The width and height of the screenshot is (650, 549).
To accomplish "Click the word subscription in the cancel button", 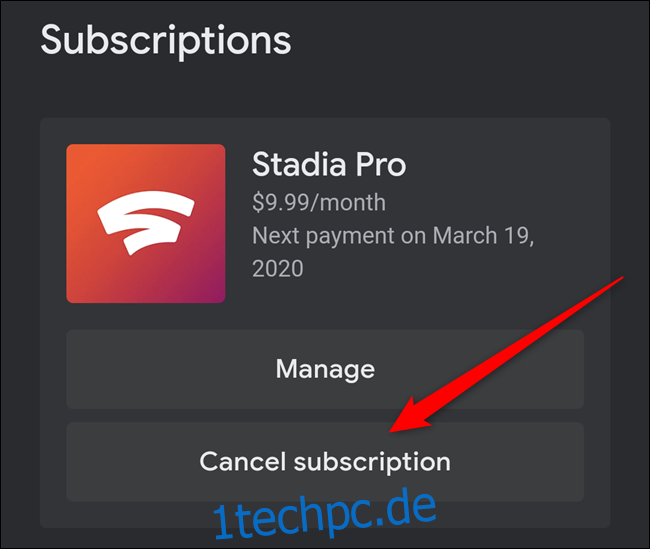I will [372, 462].
